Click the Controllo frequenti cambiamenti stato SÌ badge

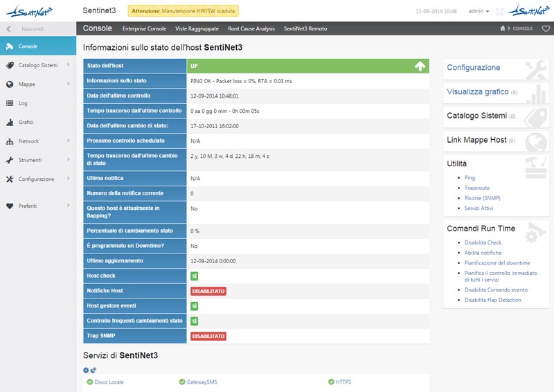pos(195,321)
